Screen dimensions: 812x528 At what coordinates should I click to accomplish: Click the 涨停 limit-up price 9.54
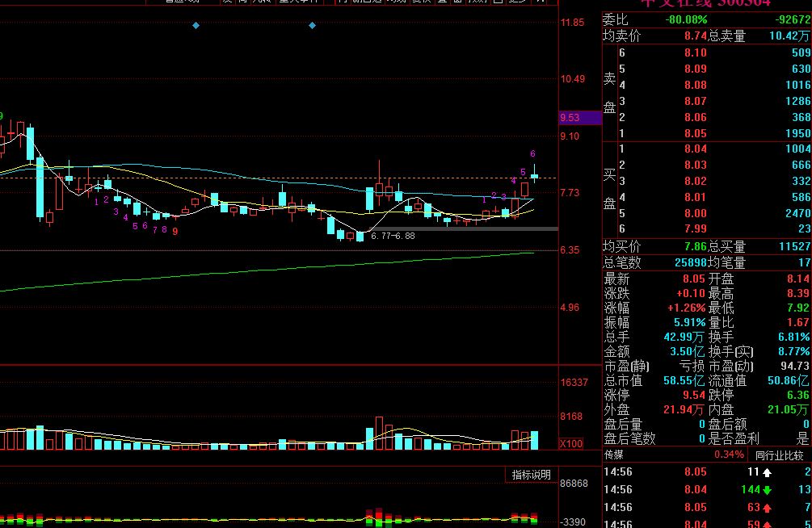coord(694,396)
